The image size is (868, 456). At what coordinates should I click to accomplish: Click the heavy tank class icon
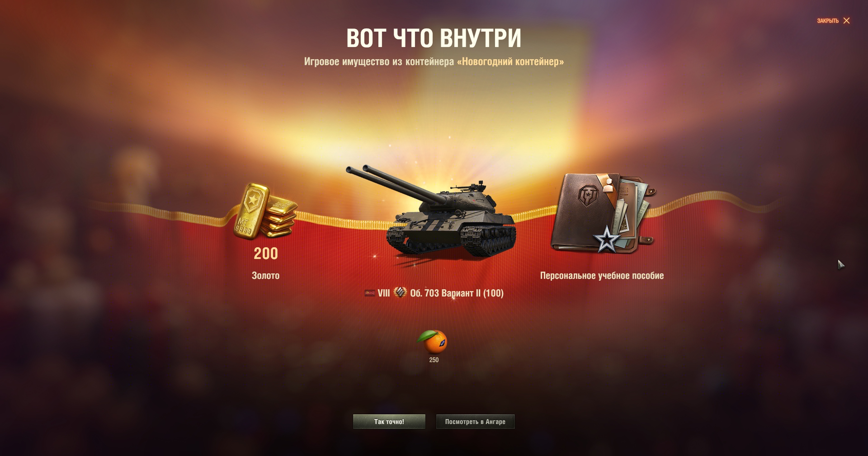[400, 292]
